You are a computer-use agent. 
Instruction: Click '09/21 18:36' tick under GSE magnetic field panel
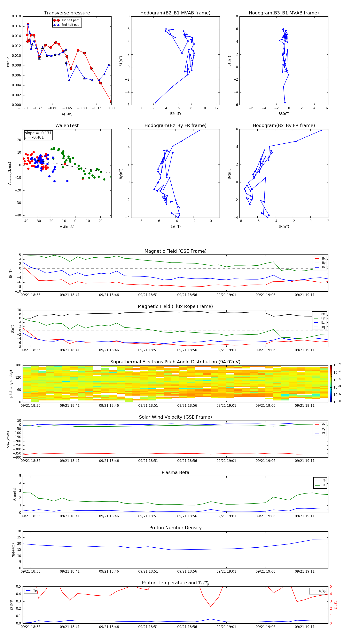click(x=30, y=295)
